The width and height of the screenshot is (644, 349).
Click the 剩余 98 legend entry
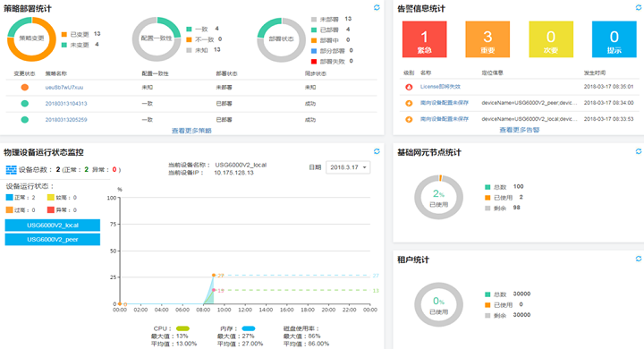click(503, 208)
